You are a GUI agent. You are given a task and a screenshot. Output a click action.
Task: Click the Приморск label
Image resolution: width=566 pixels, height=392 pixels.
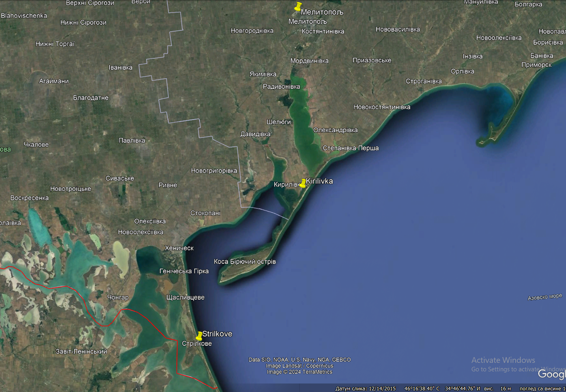pyautogui.click(x=536, y=64)
